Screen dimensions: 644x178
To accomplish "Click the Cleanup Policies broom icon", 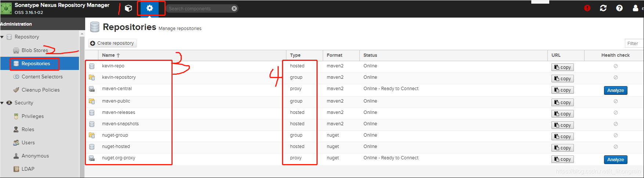I will click(x=16, y=90).
